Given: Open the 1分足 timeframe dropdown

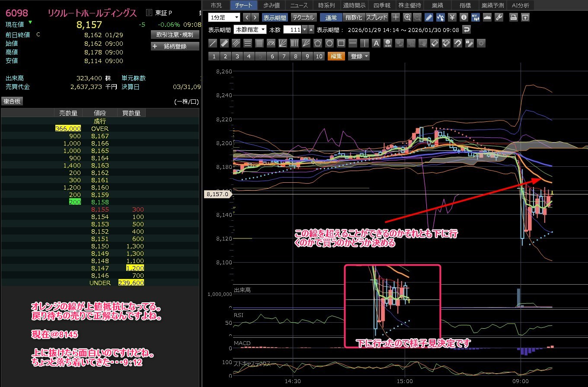Looking at the screenshot, I should (224, 17).
